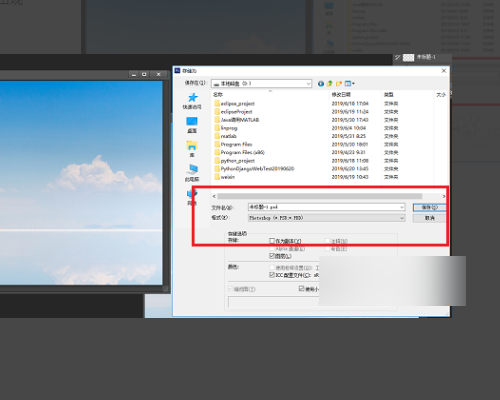Click the horizontal scrollbar in the file list
500x400 pixels.
point(320,196)
